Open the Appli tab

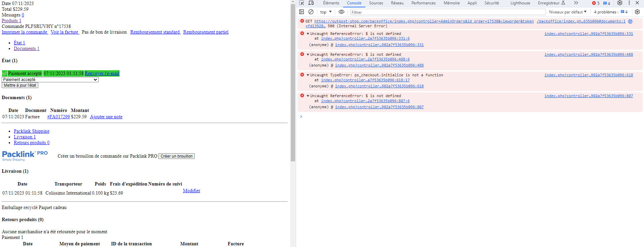point(472,3)
